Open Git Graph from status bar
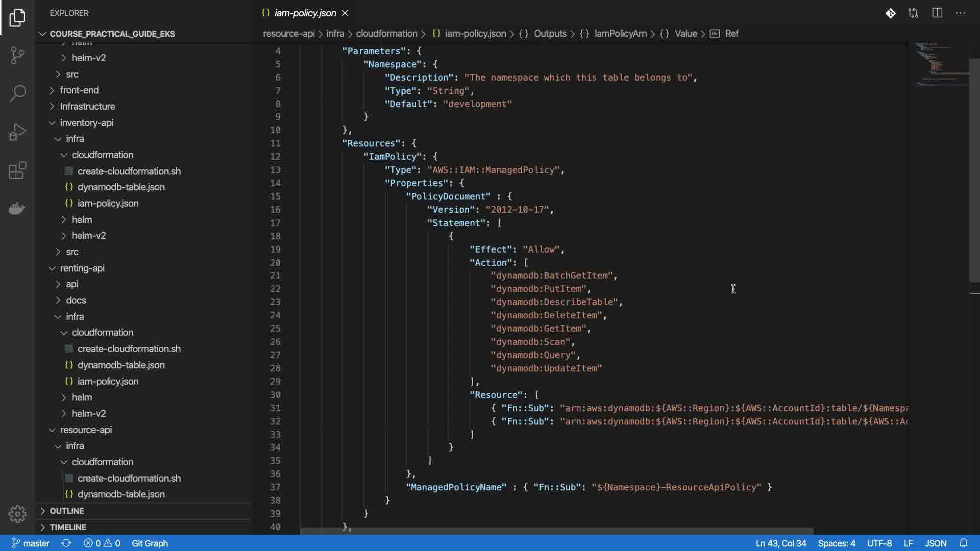This screenshot has height=551, width=980. (x=150, y=543)
